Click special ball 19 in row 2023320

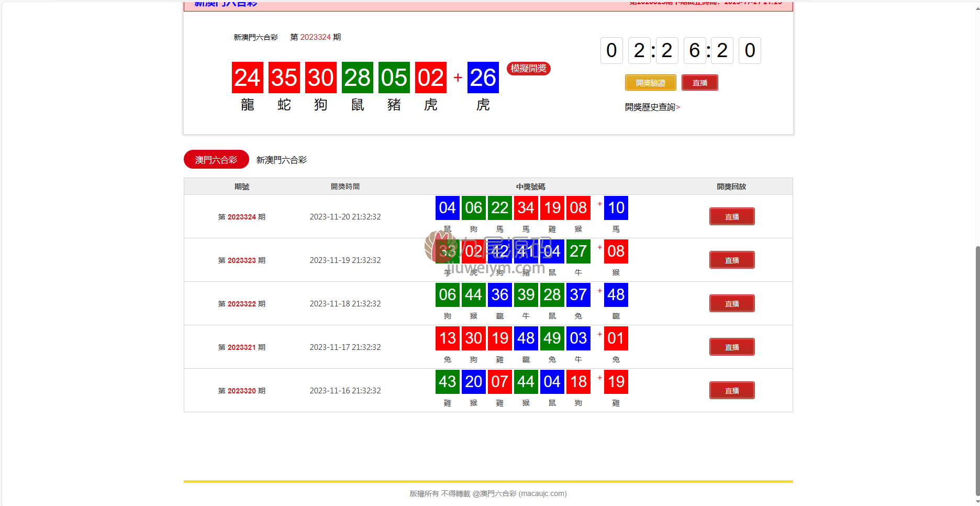pyautogui.click(x=616, y=382)
